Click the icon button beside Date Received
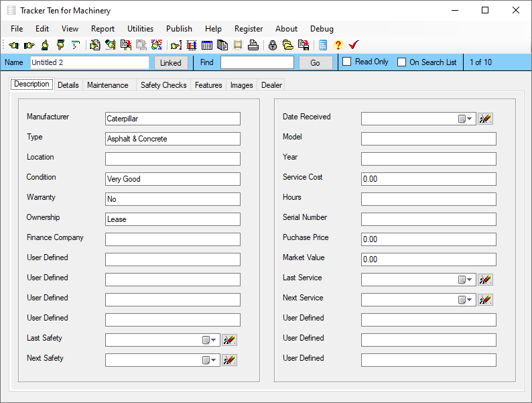 click(x=485, y=119)
